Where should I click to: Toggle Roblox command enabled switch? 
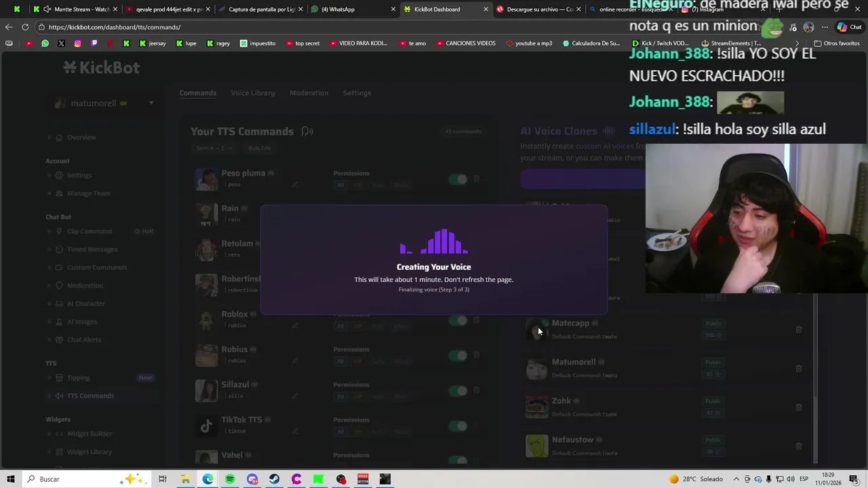click(458, 320)
